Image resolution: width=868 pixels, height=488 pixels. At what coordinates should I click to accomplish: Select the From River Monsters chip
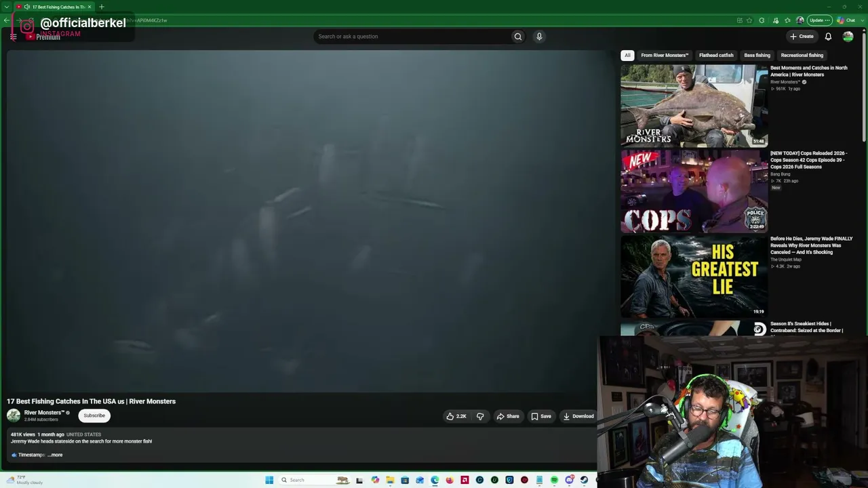(x=665, y=56)
